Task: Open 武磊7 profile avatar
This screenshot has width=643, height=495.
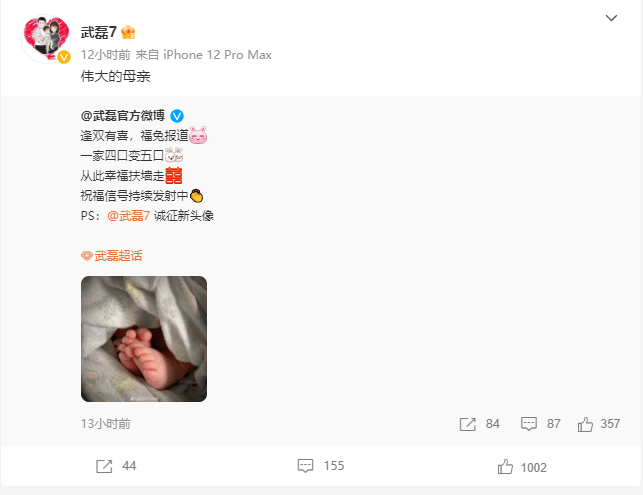Action: (x=46, y=39)
